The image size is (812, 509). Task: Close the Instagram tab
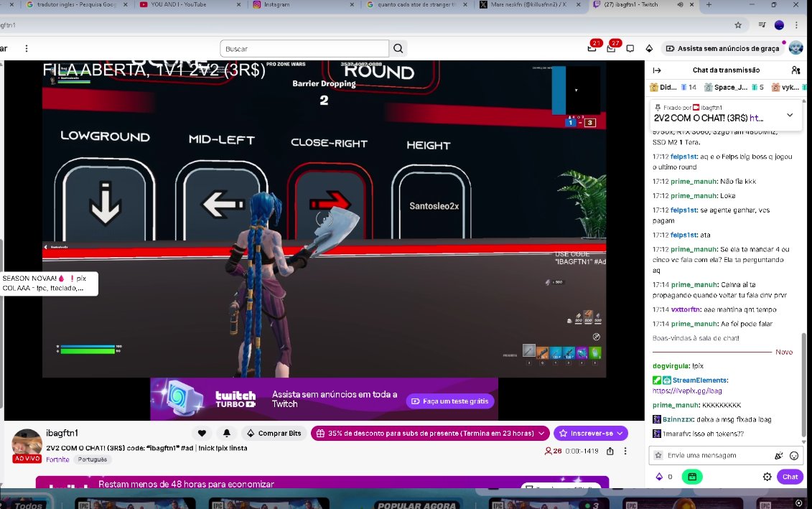pos(352,4)
